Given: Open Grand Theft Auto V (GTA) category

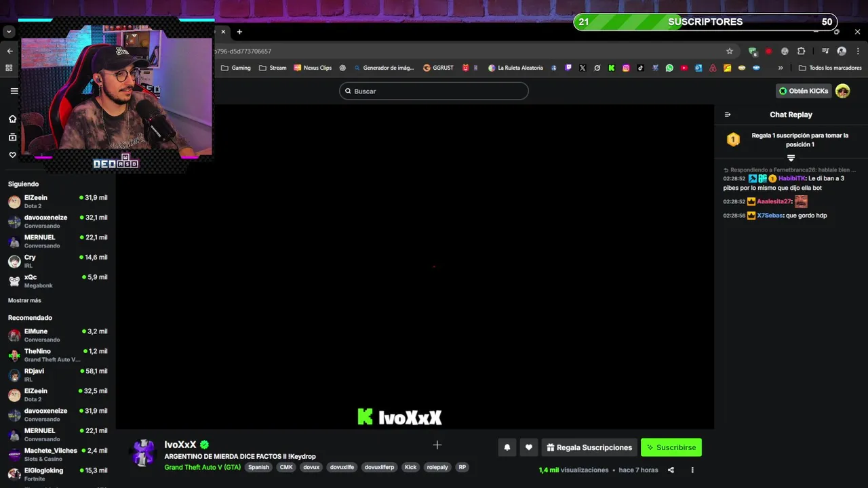Looking at the screenshot, I should [x=202, y=467].
